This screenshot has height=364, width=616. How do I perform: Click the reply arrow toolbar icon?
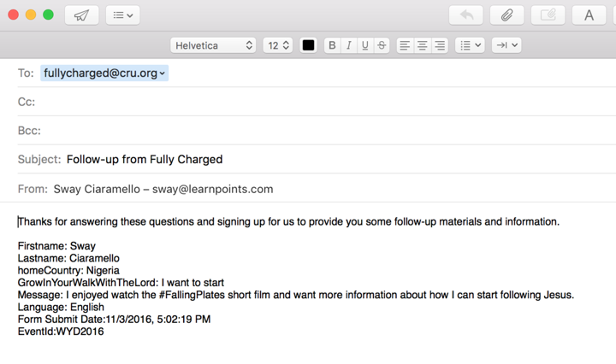coord(466,15)
